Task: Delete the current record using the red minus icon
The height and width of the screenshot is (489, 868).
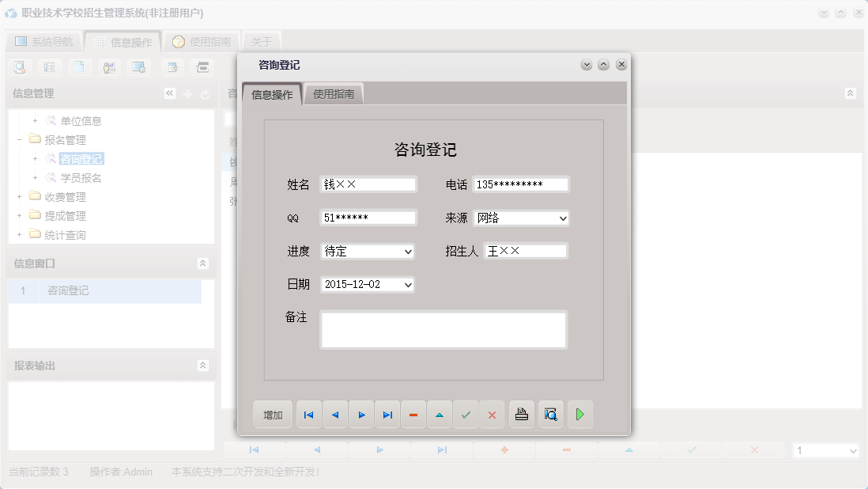Action: 413,414
